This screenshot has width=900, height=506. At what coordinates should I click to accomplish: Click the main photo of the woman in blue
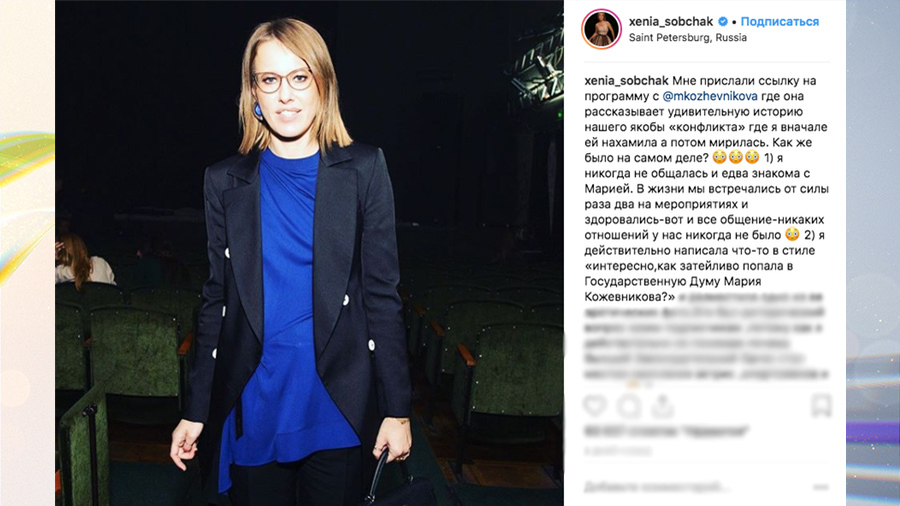click(309, 253)
